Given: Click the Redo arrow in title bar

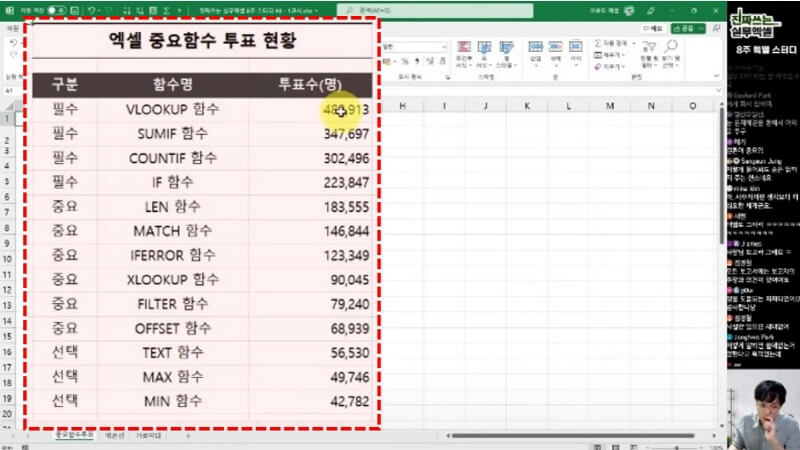Looking at the screenshot, I should (109, 10).
